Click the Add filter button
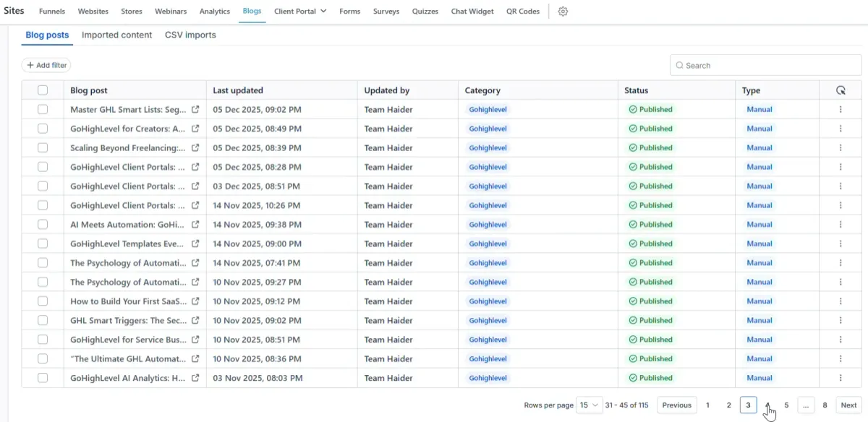Viewport: 868px width, 422px height. 46,65
